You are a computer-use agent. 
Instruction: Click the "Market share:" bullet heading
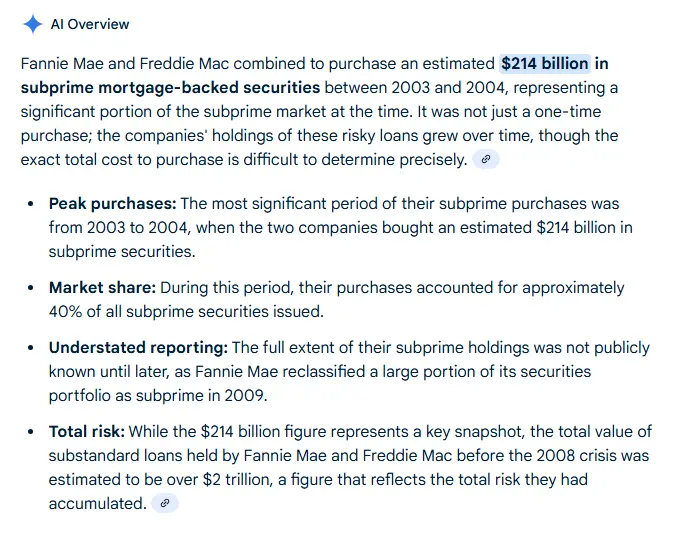coord(102,288)
